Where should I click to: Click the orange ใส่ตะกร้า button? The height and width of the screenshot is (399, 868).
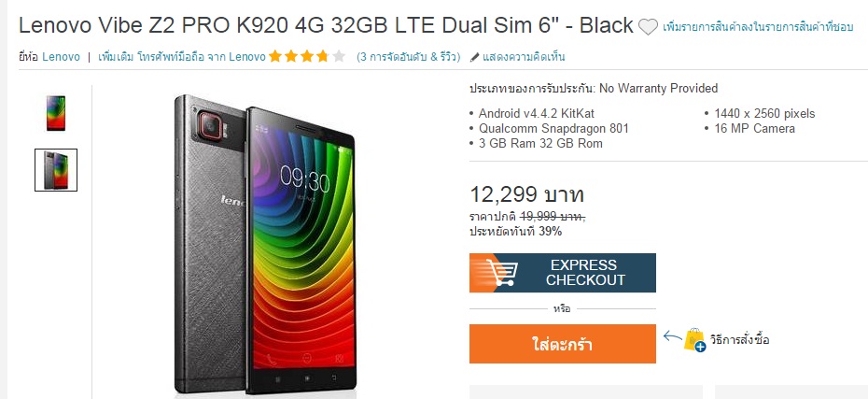(x=563, y=344)
